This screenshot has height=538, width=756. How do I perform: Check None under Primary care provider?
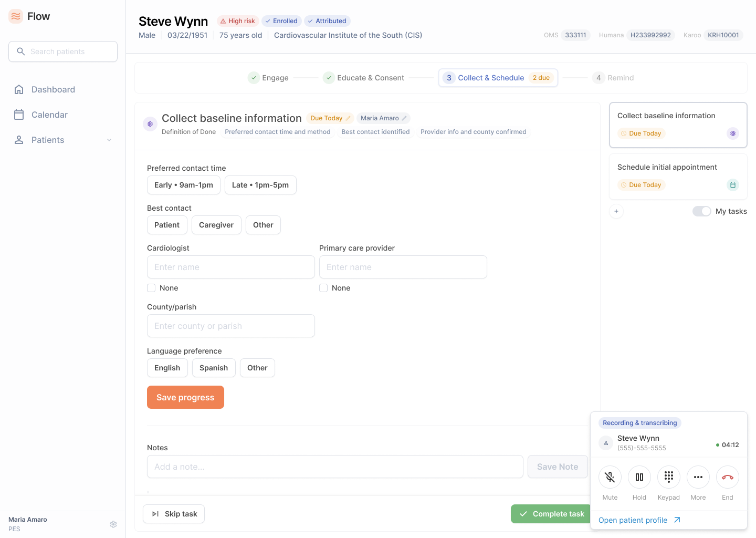pos(323,288)
